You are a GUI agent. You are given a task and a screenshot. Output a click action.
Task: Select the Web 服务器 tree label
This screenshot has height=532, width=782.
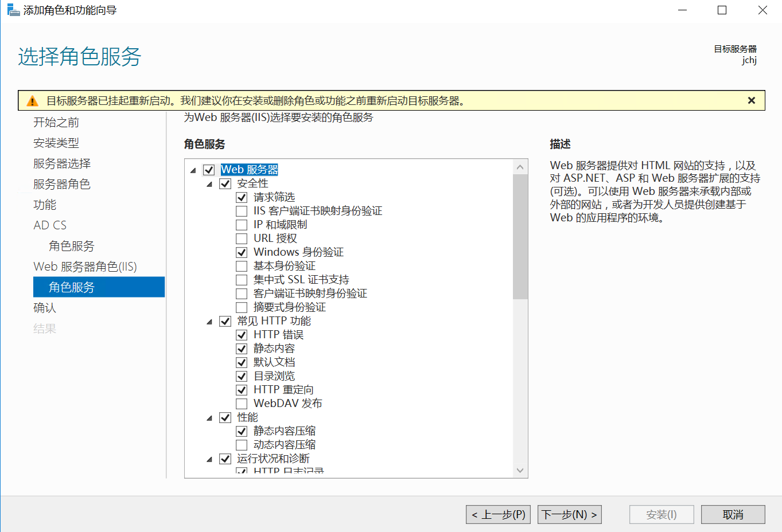click(250, 170)
